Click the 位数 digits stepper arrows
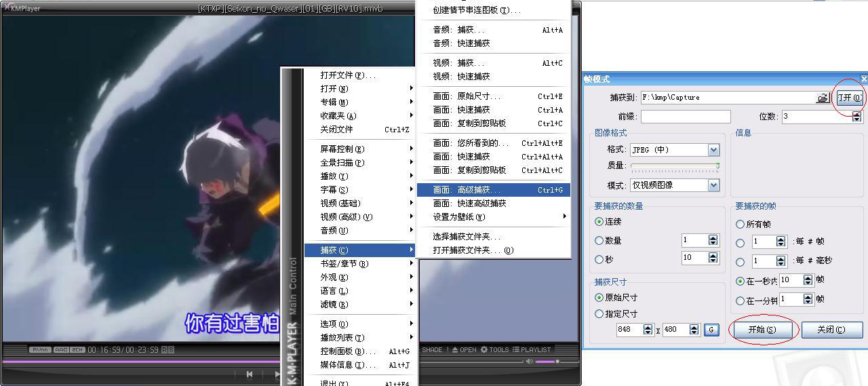 [857, 117]
